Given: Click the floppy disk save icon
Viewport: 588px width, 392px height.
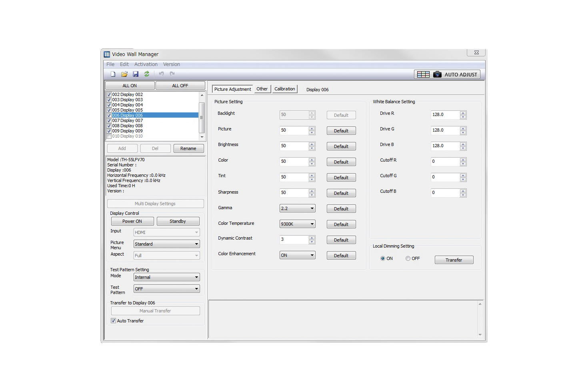Looking at the screenshot, I should coord(136,74).
